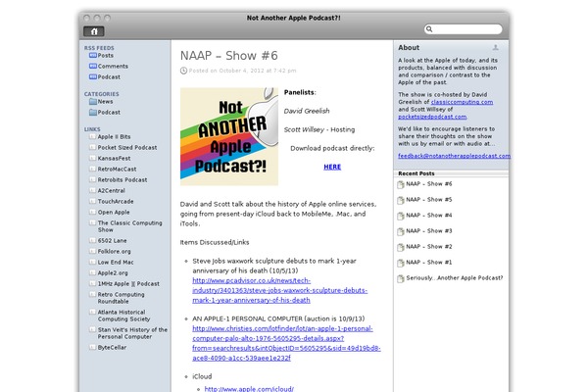The height and width of the screenshot is (392, 588).
Task: Open the christies.com Apple-1 auction link
Action: point(286,343)
